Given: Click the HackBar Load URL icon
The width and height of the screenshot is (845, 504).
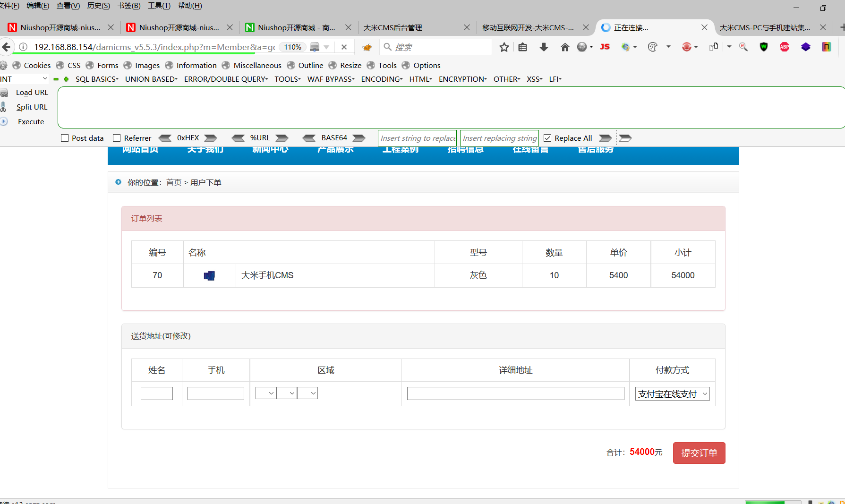Looking at the screenshot, I should 4,93.
